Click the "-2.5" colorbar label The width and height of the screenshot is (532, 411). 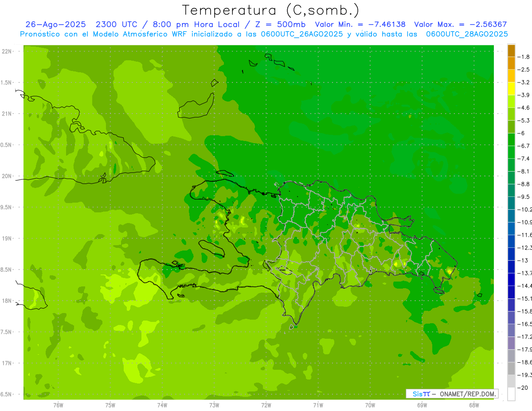(x=524, y=70)
